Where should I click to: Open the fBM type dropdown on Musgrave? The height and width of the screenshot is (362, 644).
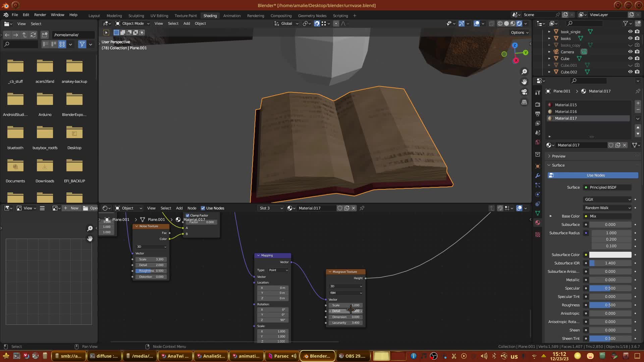point(345,293)
